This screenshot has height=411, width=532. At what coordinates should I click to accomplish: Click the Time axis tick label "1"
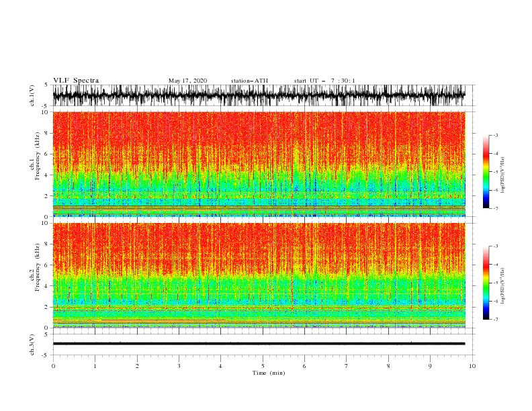pyautogui.click(x=95, y=366)
